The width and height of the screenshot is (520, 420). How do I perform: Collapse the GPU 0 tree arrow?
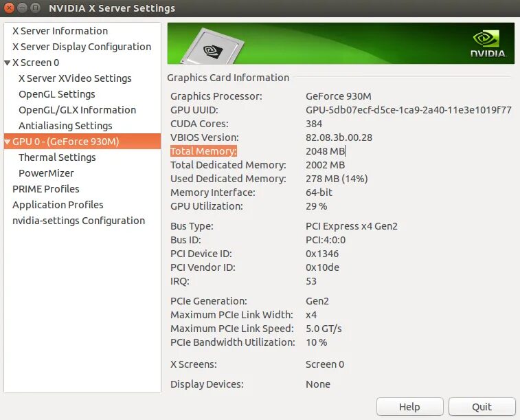pyautogui.click(x=8, y=142)
